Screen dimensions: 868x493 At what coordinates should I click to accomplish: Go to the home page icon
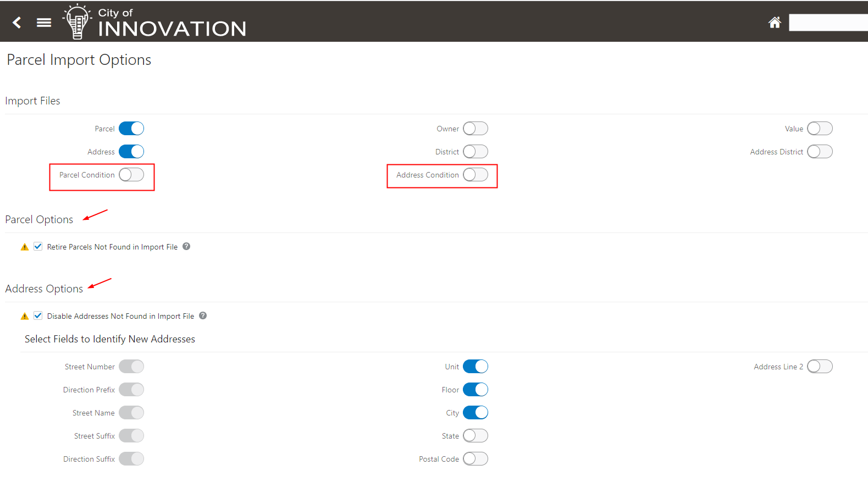point(775,23)
